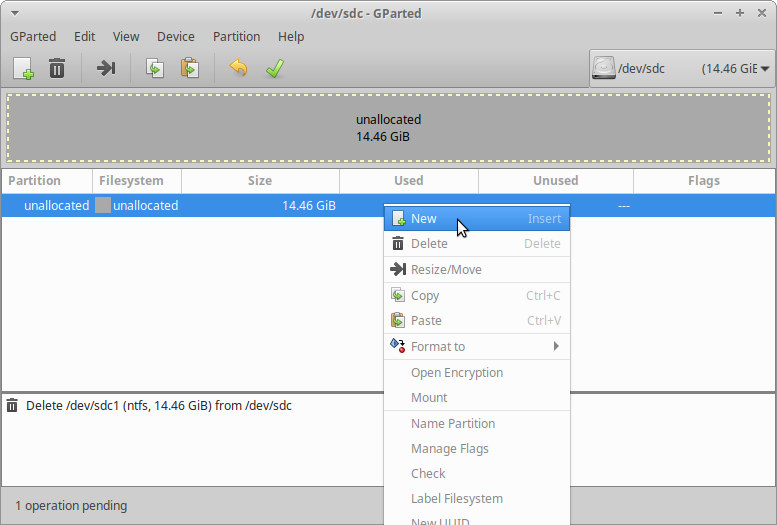Click the Partition column header

point(35,181)
